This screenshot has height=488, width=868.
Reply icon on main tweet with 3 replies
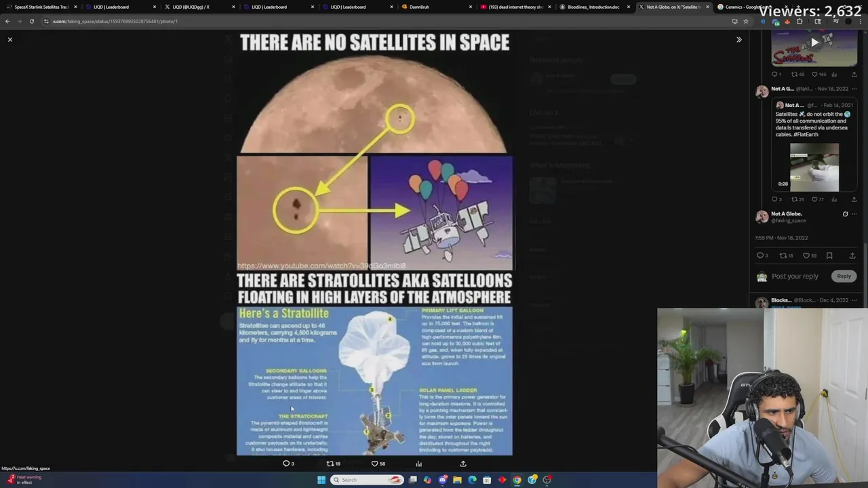click(x=760, y=256)
